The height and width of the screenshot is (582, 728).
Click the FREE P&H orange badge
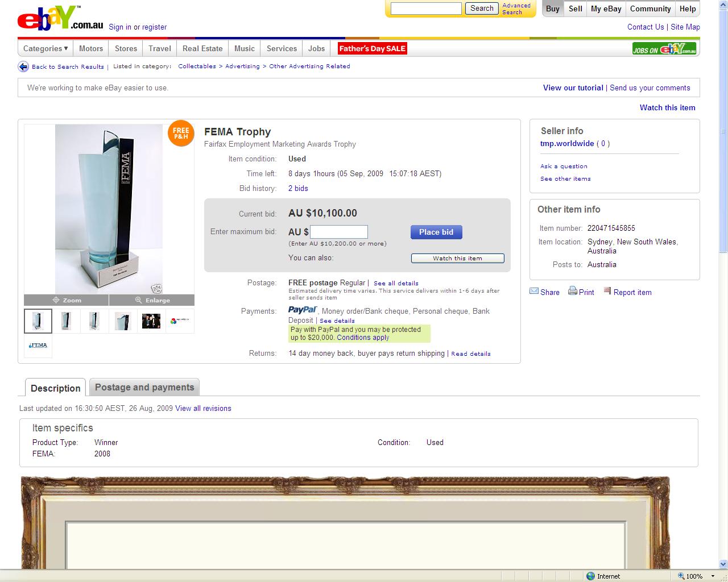click(181, 134)
